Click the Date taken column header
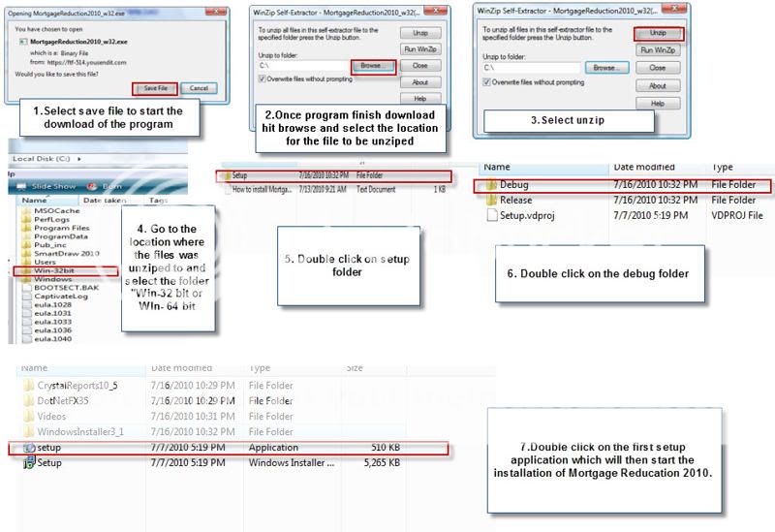 (104, 199)
